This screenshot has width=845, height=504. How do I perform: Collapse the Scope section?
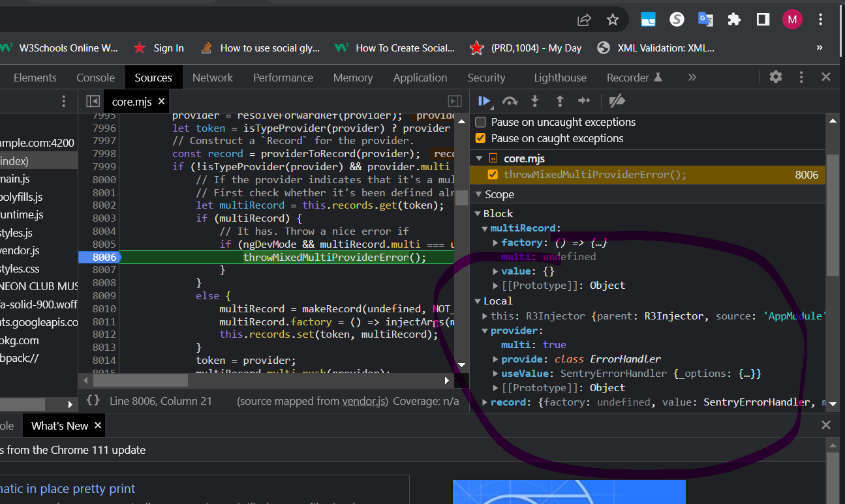478,194
